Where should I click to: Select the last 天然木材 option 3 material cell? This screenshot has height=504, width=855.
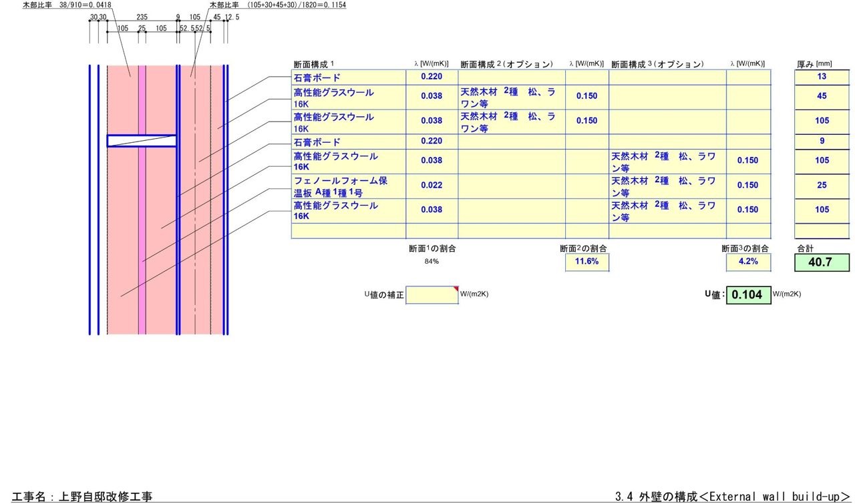(x=667, y=210)
